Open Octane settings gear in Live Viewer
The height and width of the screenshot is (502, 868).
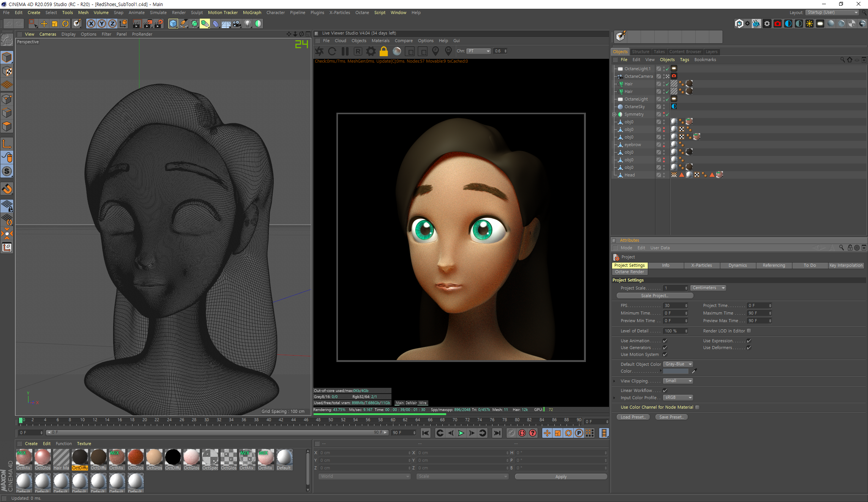(371, 51)
